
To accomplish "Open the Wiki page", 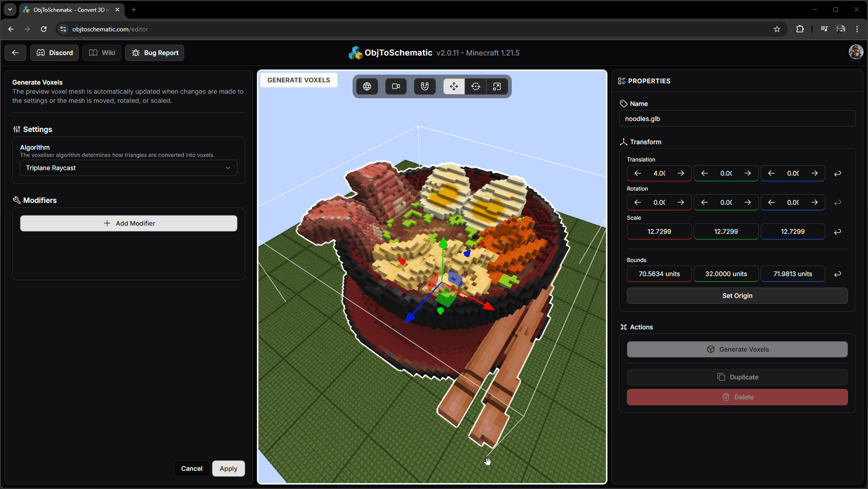I will (102, 53).
